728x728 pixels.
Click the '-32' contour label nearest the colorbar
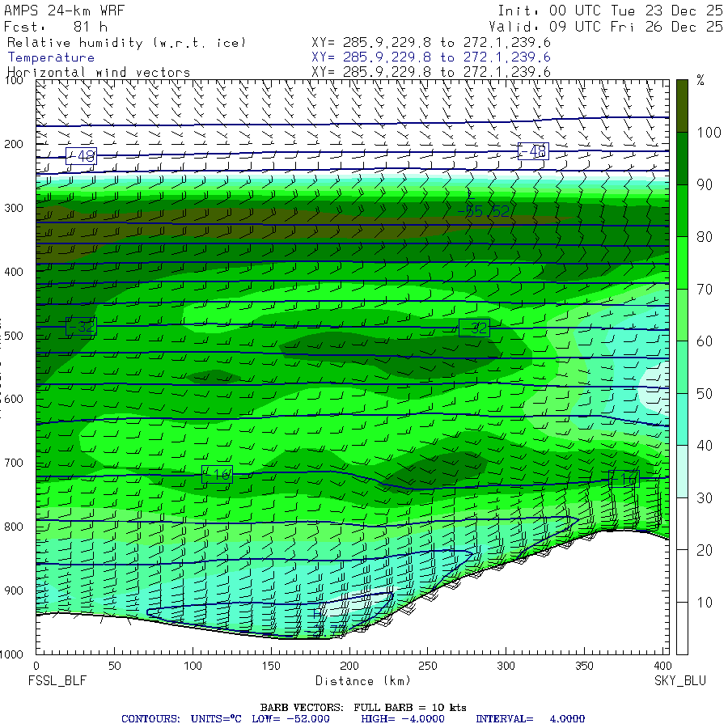[474, 328]
